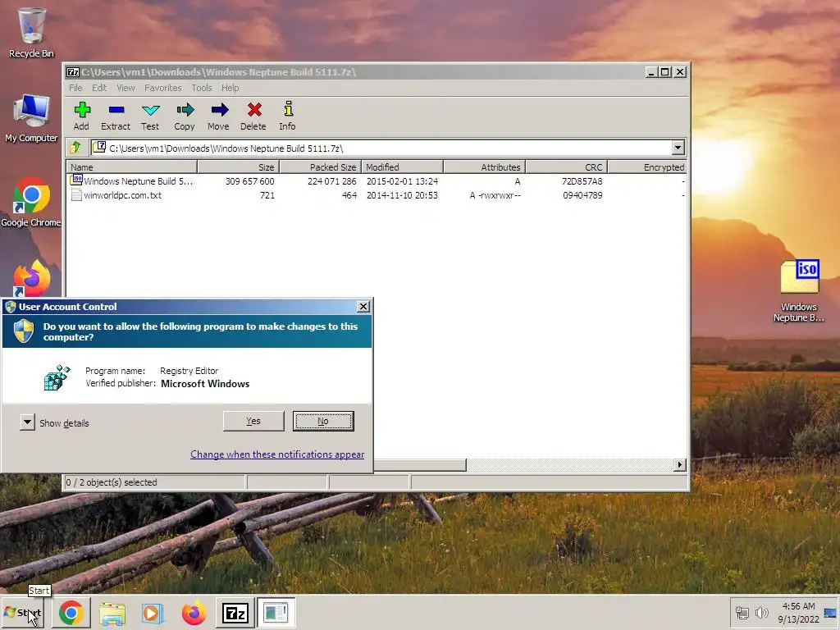Click the Show Desktop tray icon
This screenshot has width=840, height=630.
coord(830,612)
